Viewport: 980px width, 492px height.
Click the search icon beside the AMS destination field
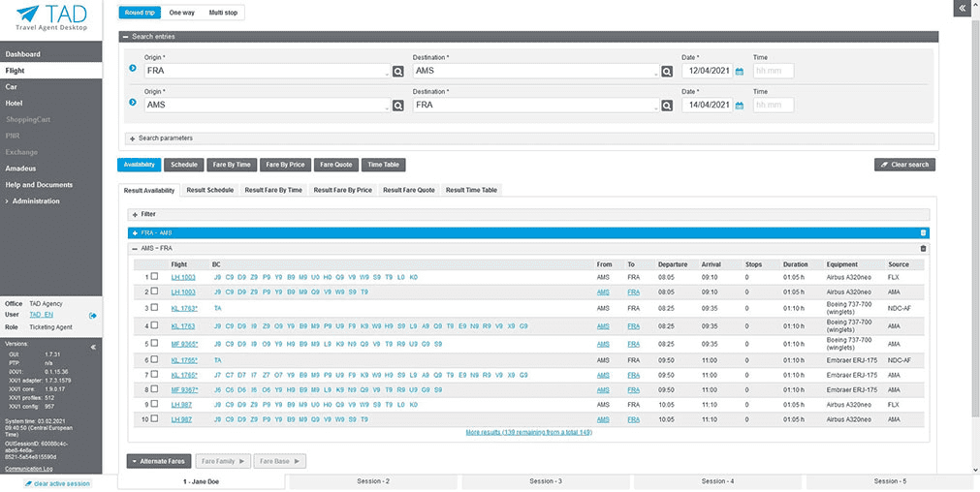667,72
